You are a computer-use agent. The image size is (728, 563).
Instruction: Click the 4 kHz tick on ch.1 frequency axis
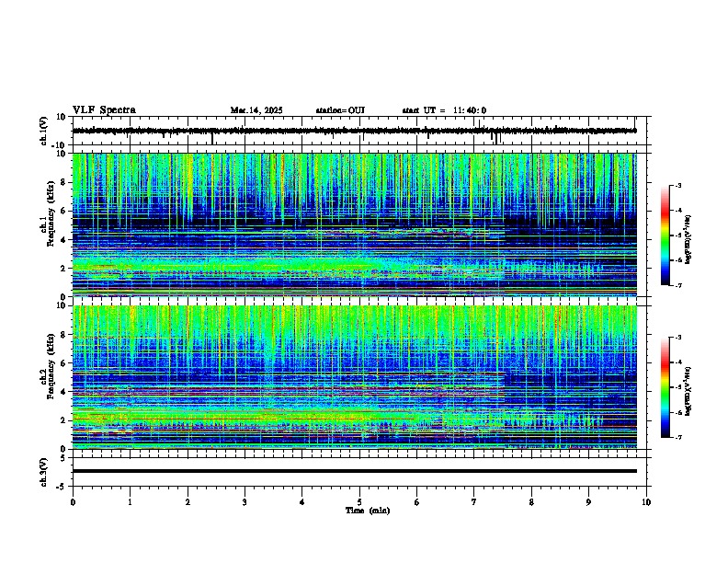[x=63, y=240]
